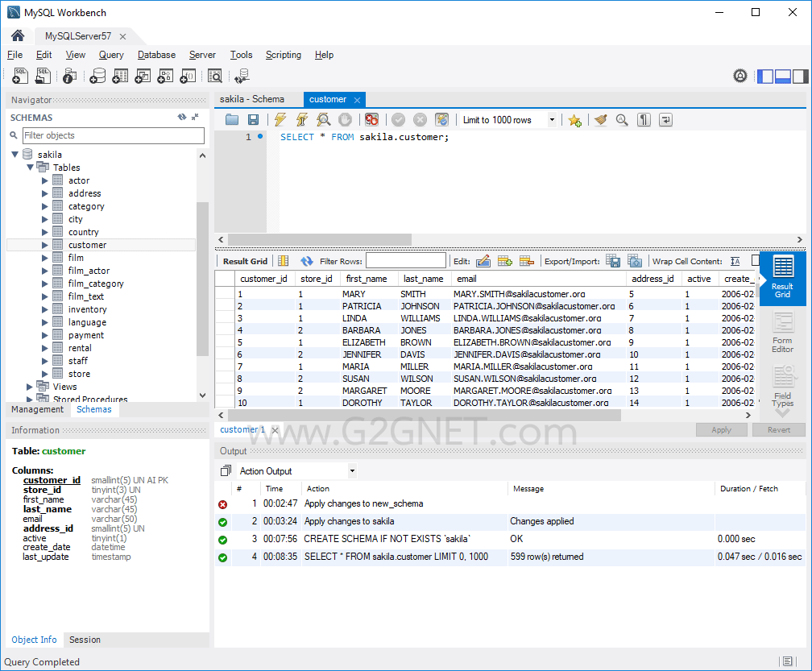Refresh the result grid data
The height and width of the screenshot is (671, 812).
pos(307,262)
